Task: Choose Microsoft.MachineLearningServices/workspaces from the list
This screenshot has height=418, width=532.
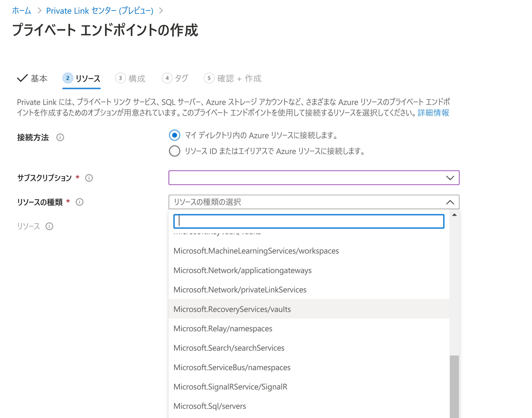Action: 309,251
